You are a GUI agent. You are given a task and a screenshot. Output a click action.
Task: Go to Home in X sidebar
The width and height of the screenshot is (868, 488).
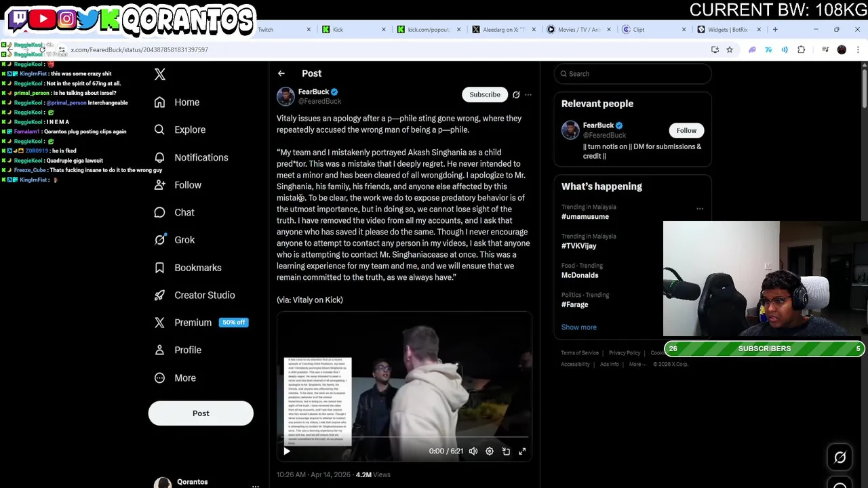click(x=177, y=102)
